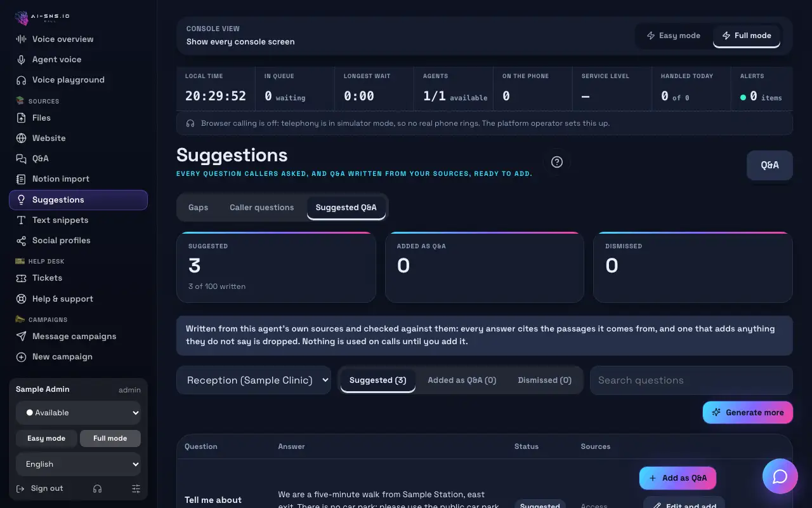The image size is (812, 508).
Task: Click Sign out link
Action: [39, 488]
